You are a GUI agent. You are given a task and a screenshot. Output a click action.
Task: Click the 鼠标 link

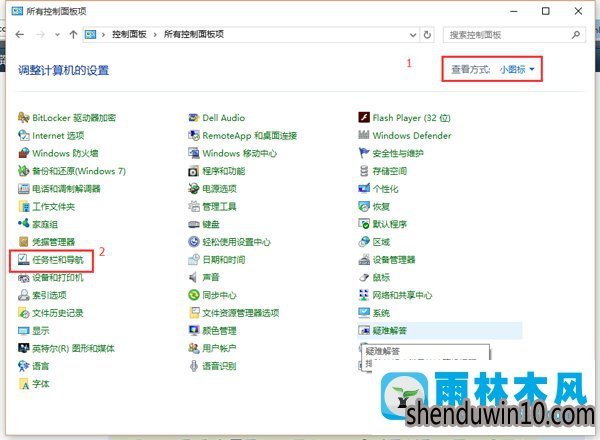point(381,277)
